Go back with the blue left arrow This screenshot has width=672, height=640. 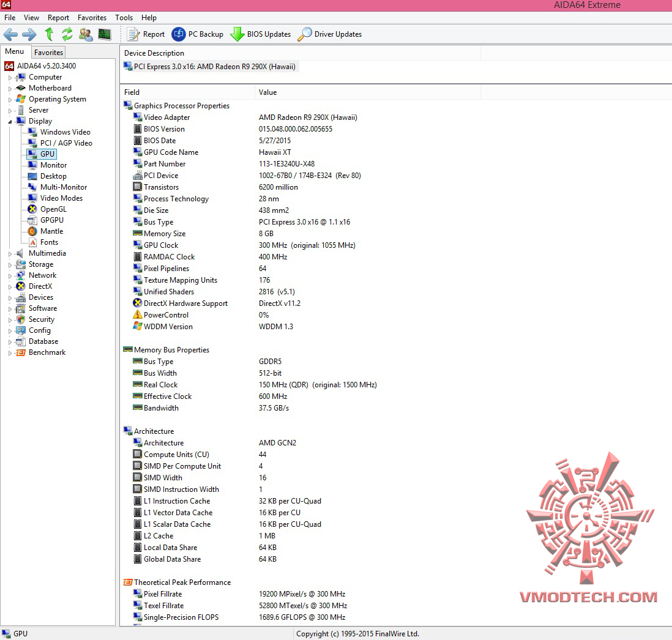(x=11, y=34)
